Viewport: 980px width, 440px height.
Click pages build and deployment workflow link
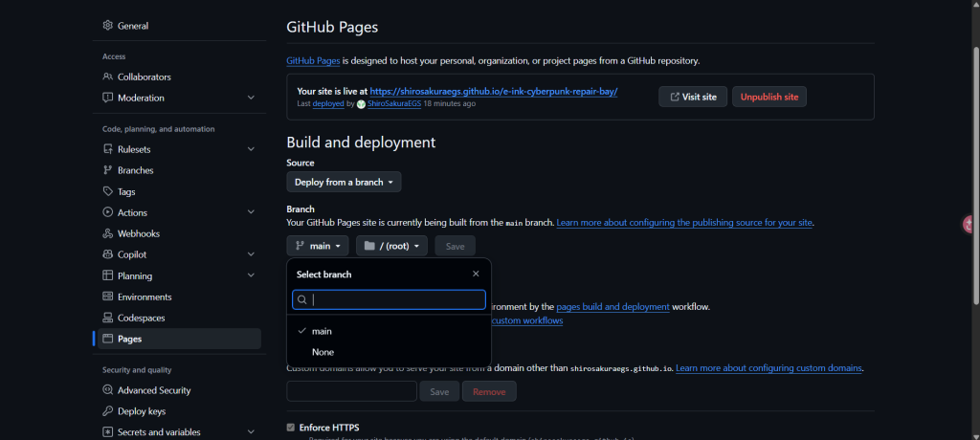click(x=613, y=307)
